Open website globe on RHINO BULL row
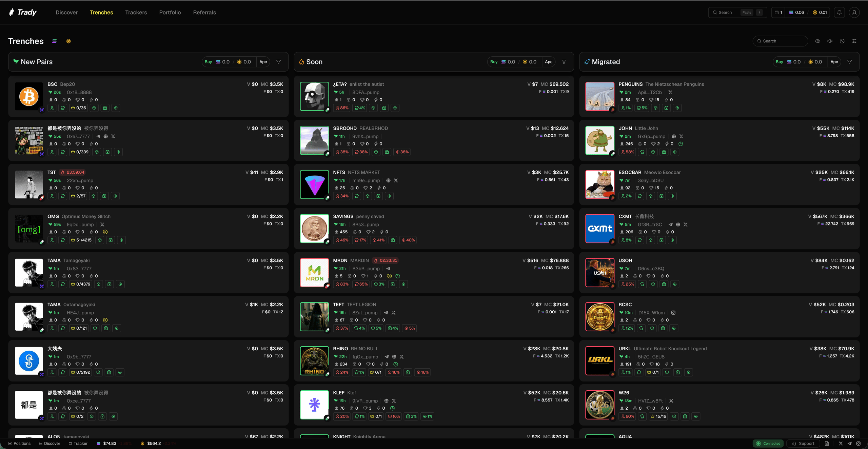 coord(394,357)
